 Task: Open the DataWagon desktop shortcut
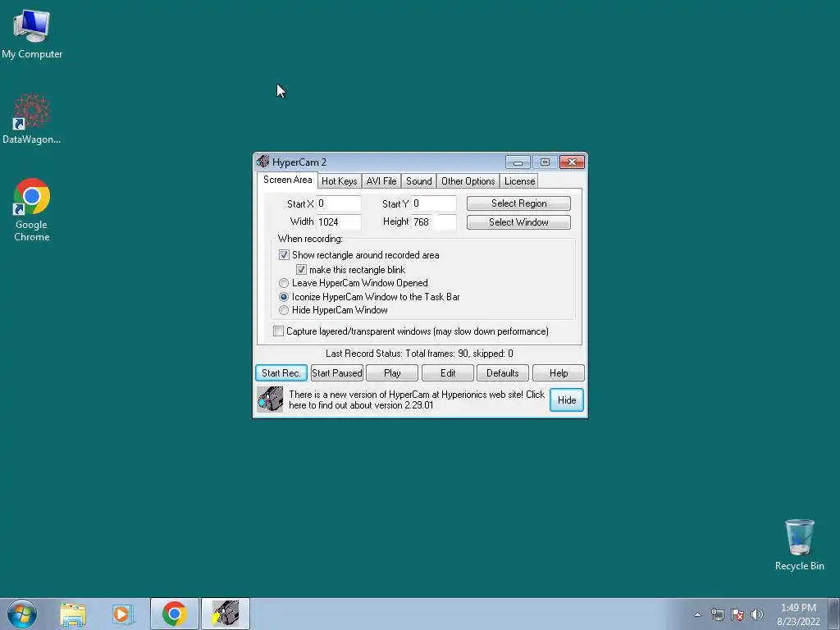click(x=32, y=118)
